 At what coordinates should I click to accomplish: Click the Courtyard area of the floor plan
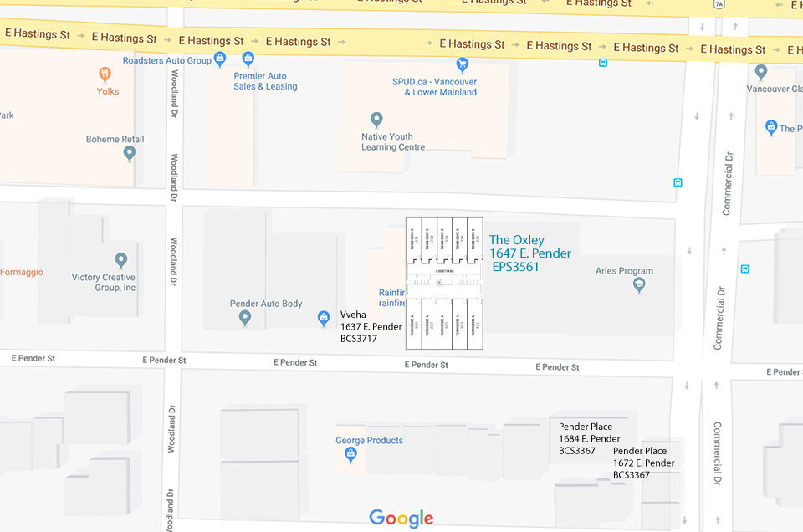[x=444, y=280]
